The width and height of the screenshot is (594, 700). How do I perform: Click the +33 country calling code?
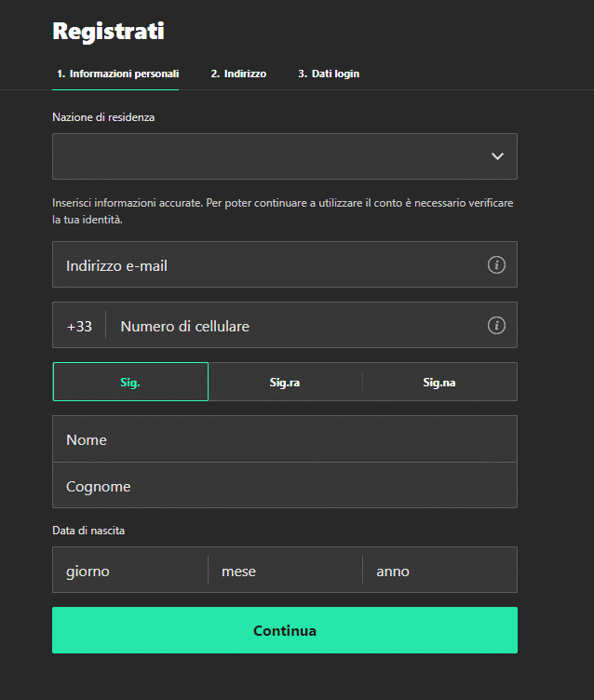pos(79,327)
